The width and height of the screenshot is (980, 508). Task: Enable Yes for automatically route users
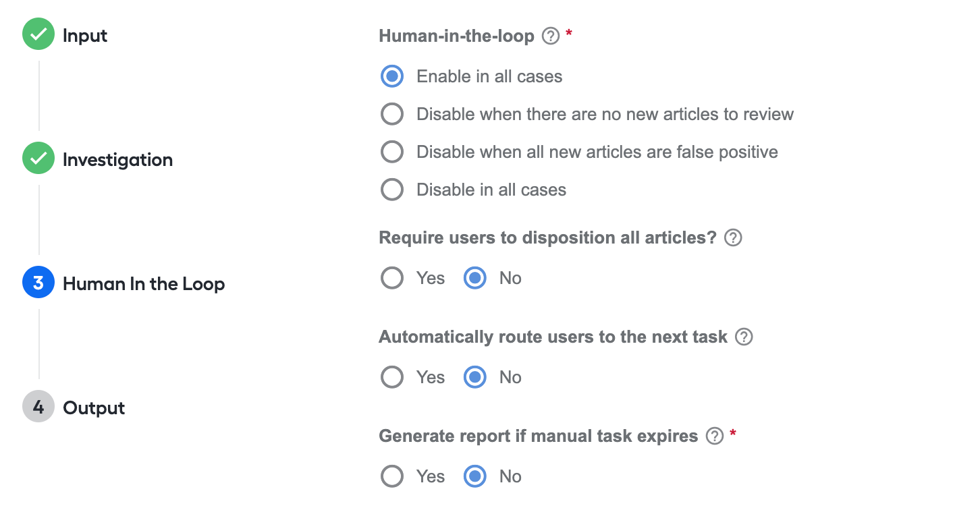pos(392,377)
